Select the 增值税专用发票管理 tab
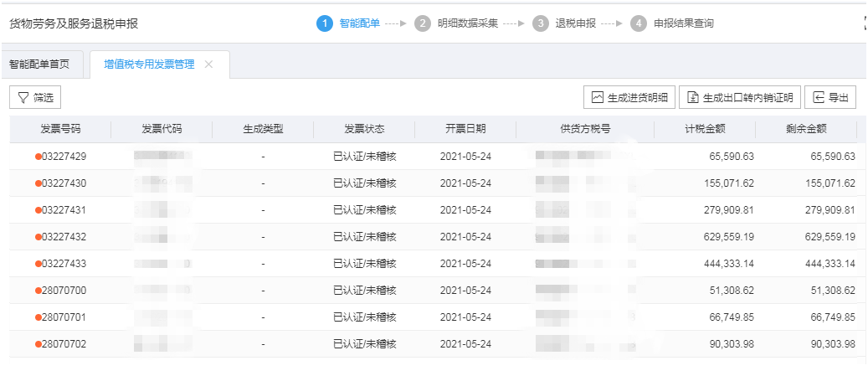The image size is (868, 376). [149, 64]
